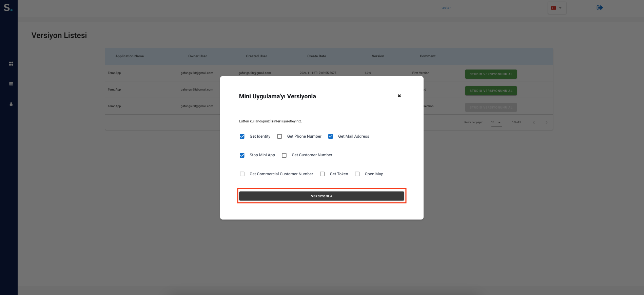Open the user profile sidebar icon
The width and height of the screenshot is (644, 295).
(x=11, y=104)
